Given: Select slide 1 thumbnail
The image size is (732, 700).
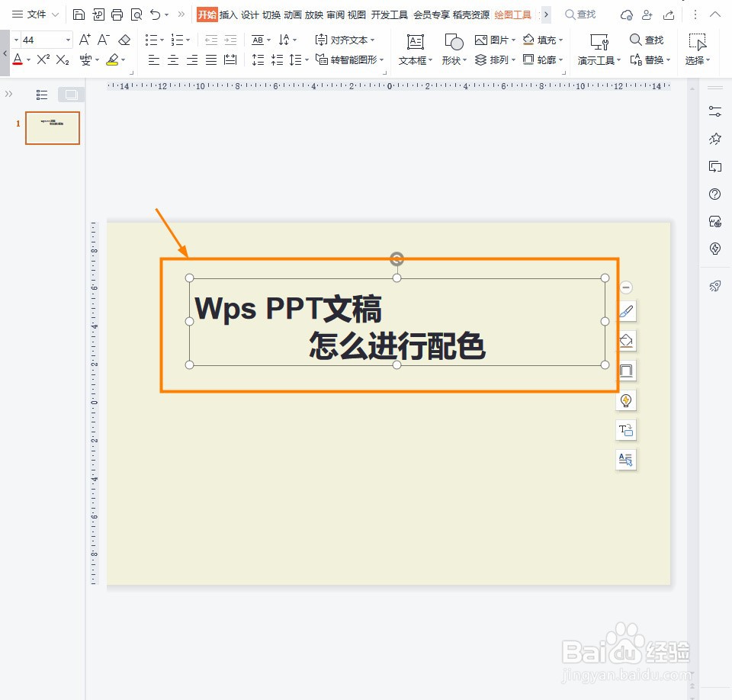Looking at the screenshot, I should click(53, 127).
